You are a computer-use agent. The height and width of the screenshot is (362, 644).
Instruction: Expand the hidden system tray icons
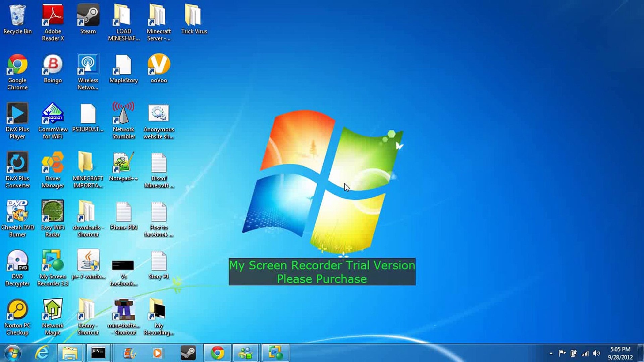(x=551, y=353)
